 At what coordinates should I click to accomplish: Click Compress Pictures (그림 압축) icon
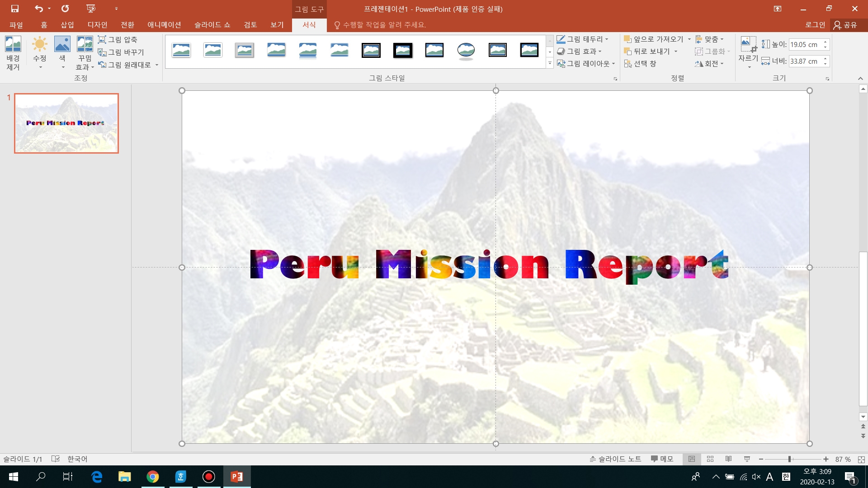pyautogui.click(x=102, y=40)
